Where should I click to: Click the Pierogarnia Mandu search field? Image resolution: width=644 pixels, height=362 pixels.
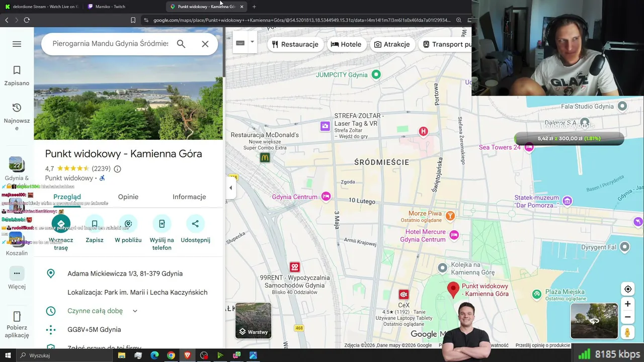pos(111,44)
